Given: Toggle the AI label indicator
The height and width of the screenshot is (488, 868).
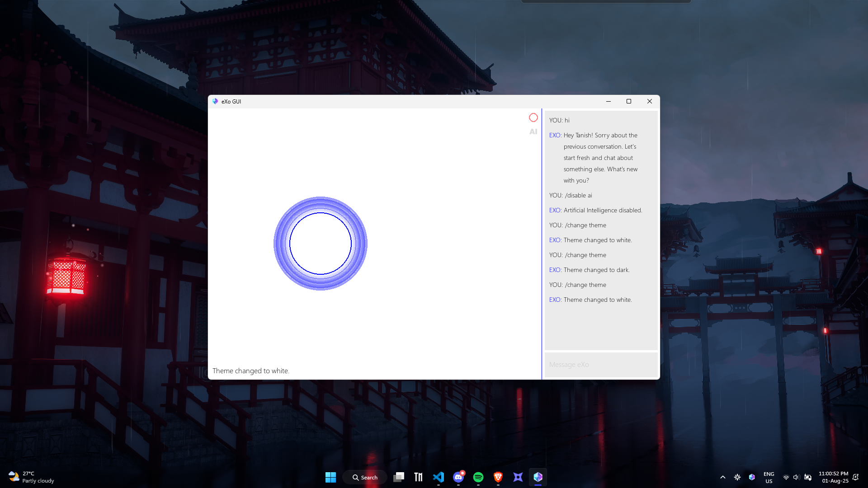Looking at the screenshot, I should point(533,131).
